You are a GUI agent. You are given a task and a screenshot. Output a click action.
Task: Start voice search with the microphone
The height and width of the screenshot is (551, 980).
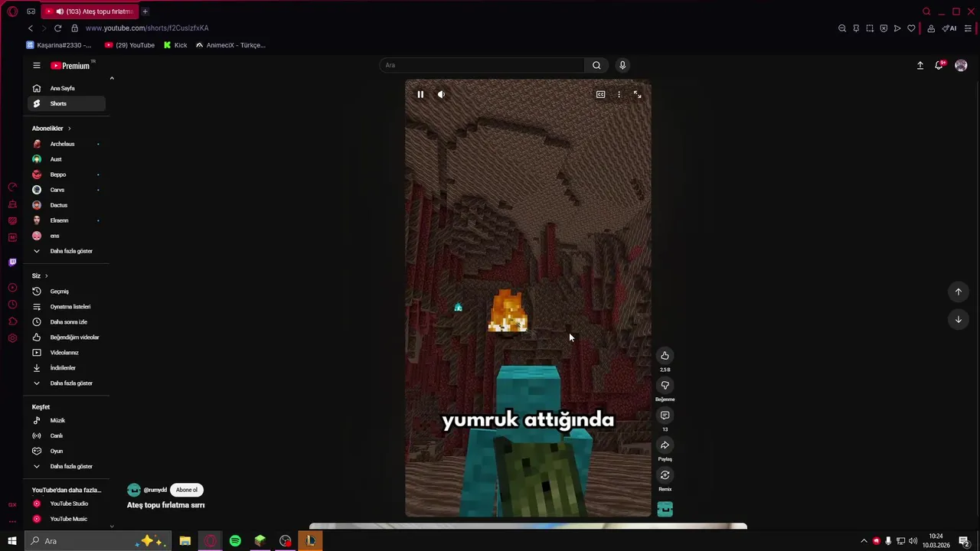[622, 65]
